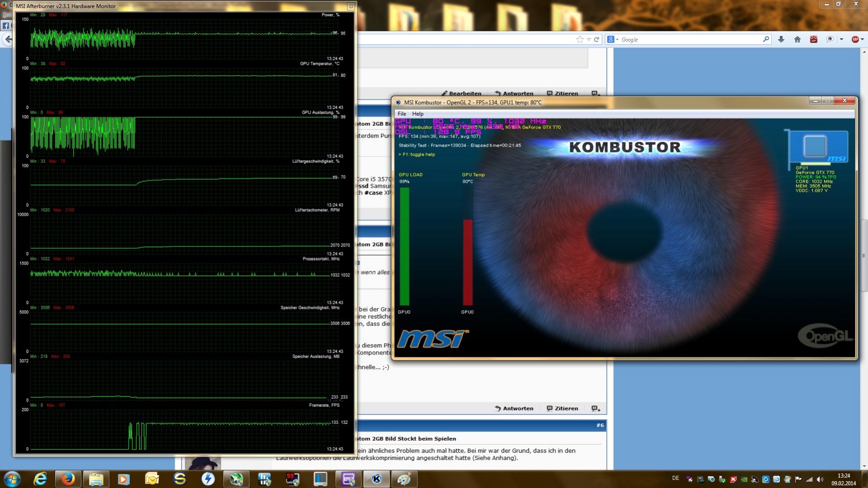Click the upper multi-quote icon beside Zitieren
868x488 pixels.
pyautogui.click(x=596, y=94)
